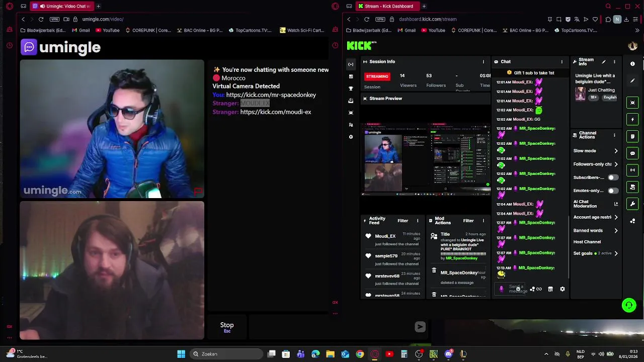Filter the Activity Feed
Viewport: 644px width, 362px height.
click(x=403, y=221)
